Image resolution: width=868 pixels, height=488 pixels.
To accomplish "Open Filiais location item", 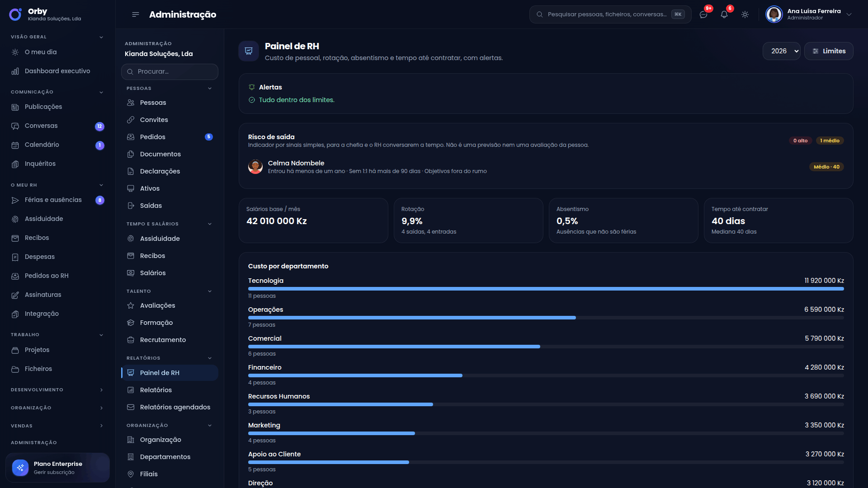I will coord(170,474).
